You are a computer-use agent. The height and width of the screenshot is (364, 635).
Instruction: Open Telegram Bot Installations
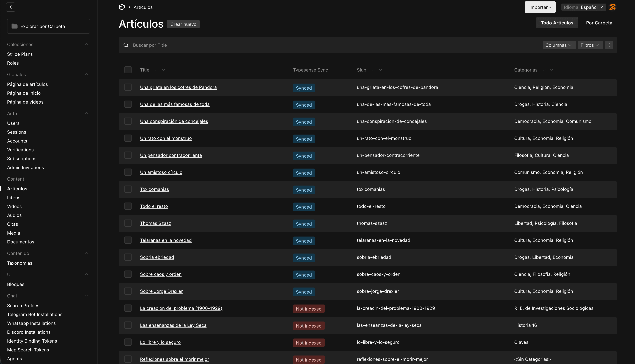tap(35, 314)
